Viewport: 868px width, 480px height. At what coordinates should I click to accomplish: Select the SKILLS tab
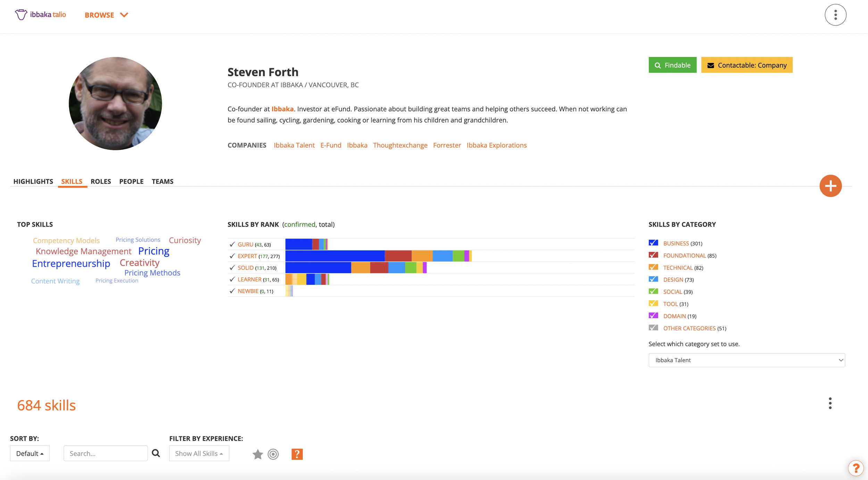pyautogui.click(x=72, y=181)
